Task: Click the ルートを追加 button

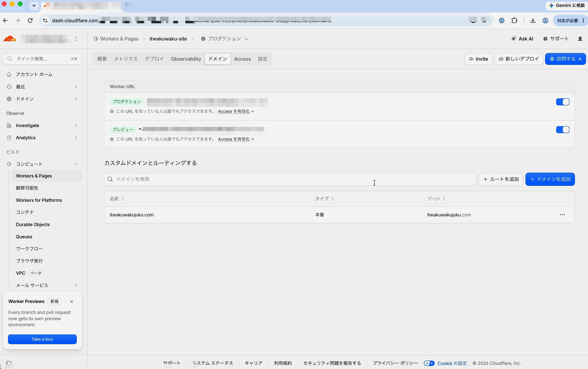Action: 501,179
